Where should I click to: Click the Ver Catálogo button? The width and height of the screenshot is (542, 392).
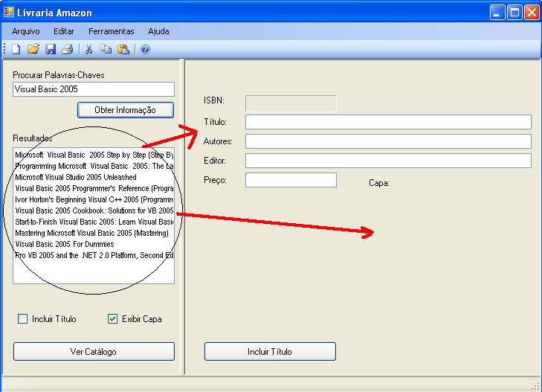[x=94, y=352]
